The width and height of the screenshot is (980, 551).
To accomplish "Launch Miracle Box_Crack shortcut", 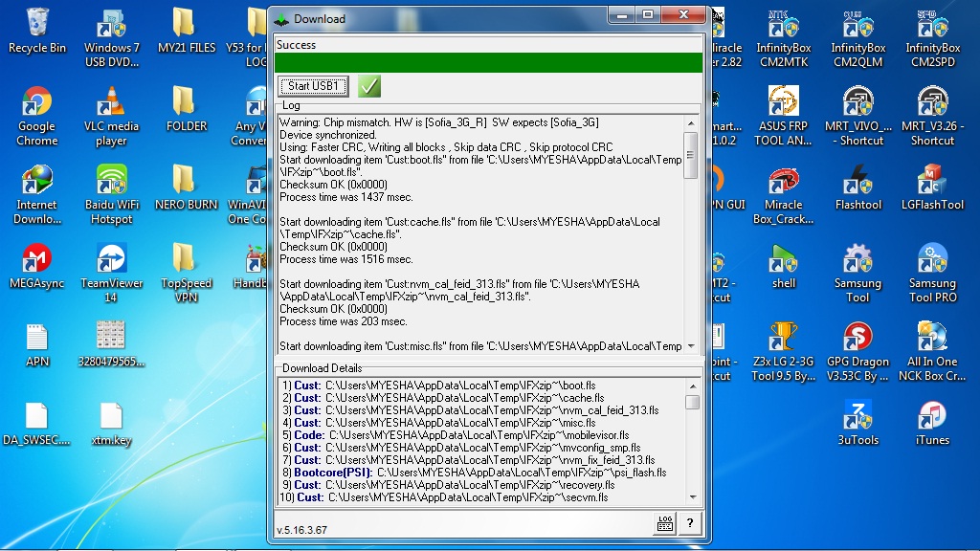I will (783, 195).
